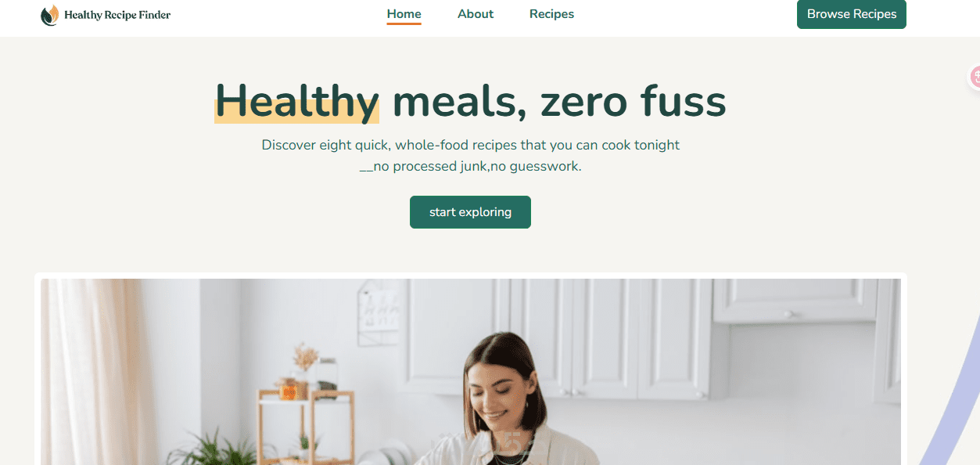Click the no processed junk text line

pyautogui.click(x=470, y=166)
